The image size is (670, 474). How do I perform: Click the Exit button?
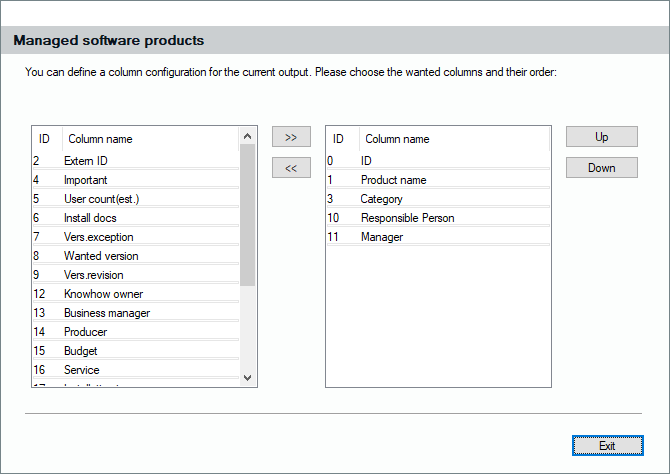pos(607,445)
